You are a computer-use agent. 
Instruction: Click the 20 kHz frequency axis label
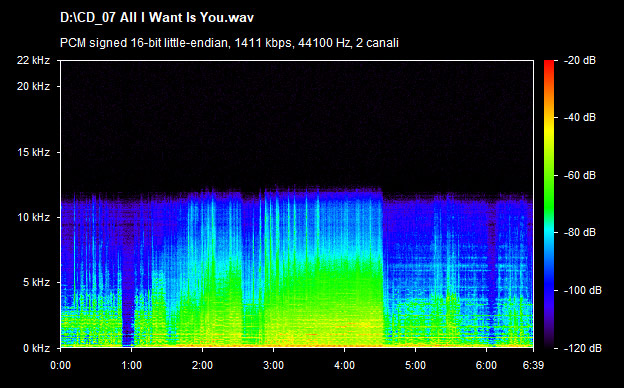click(33, 86)
